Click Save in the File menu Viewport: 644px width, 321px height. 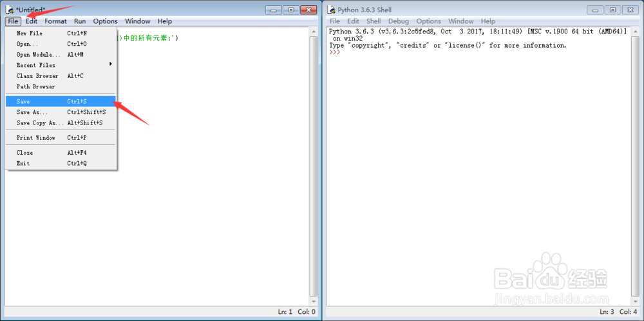[61, 101]
